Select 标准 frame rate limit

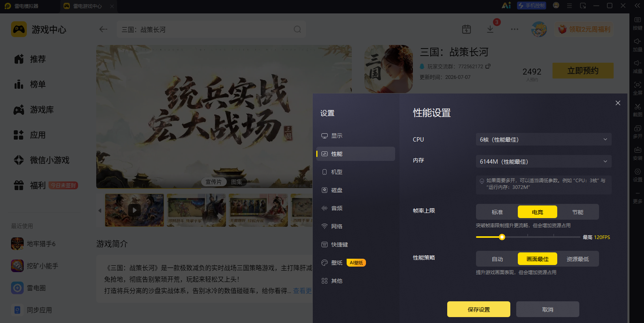[497, 212]
